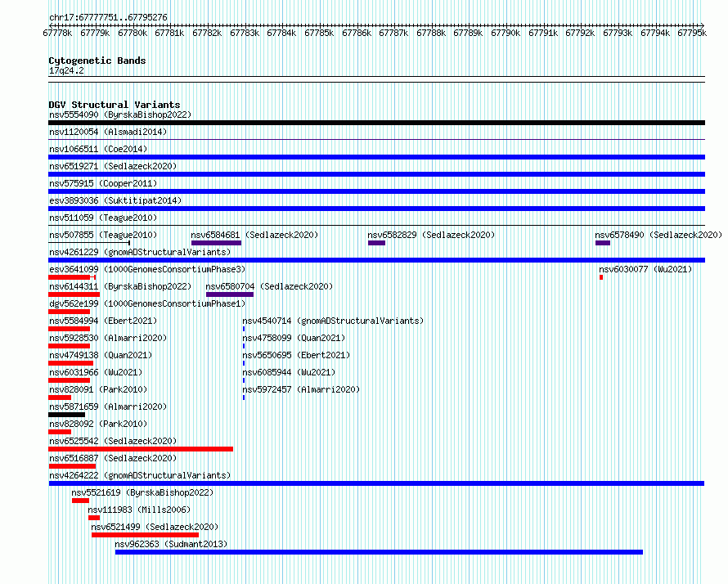Open nsv5871659 (Almarri2020) variant
This screenshot has width=728, height=584.
(108, 407)
